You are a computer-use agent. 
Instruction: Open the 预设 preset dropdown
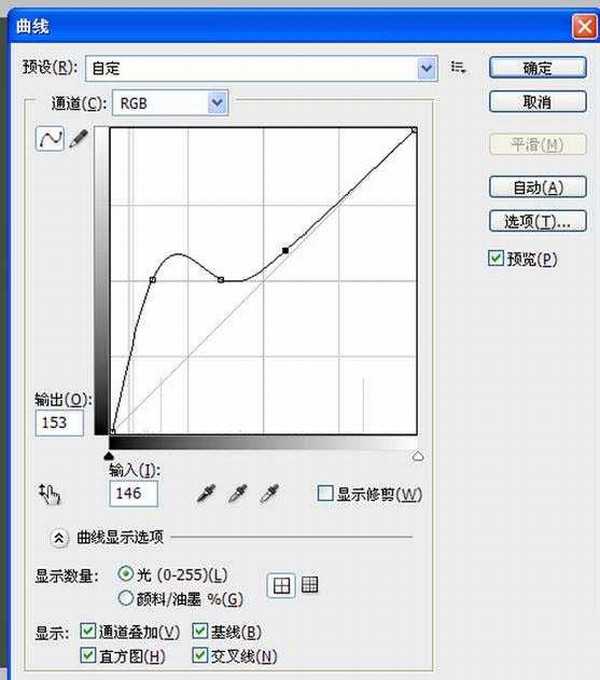point(427,68)
